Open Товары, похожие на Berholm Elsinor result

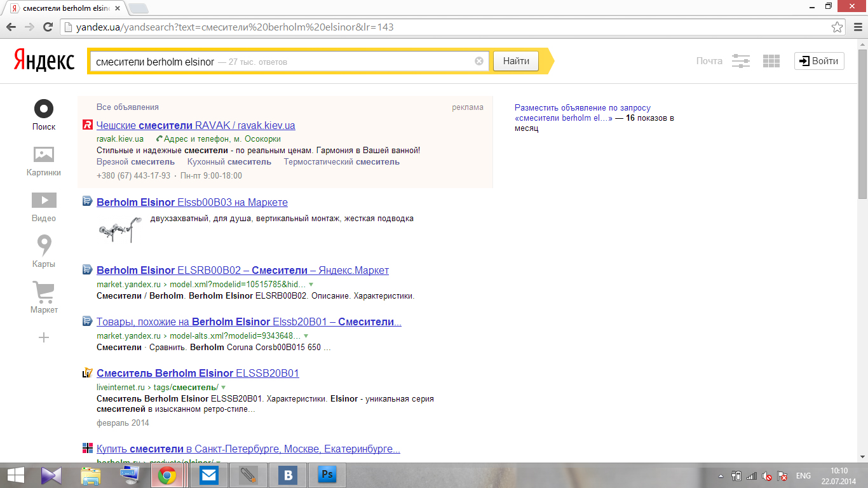point(249,322)
